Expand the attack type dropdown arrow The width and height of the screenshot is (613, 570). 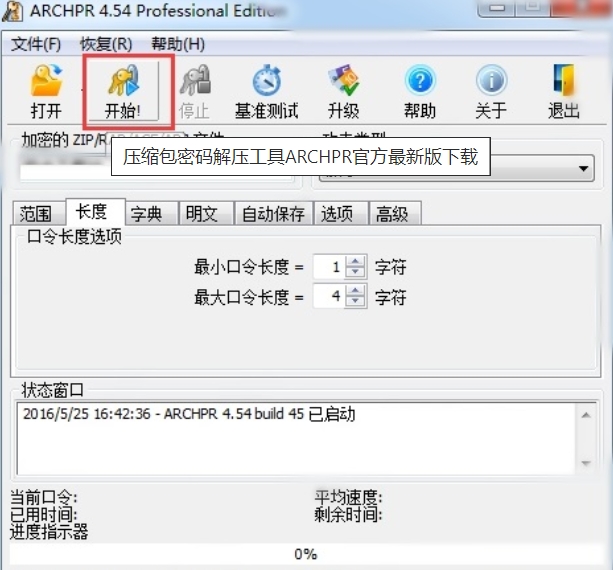pos(584,168)
